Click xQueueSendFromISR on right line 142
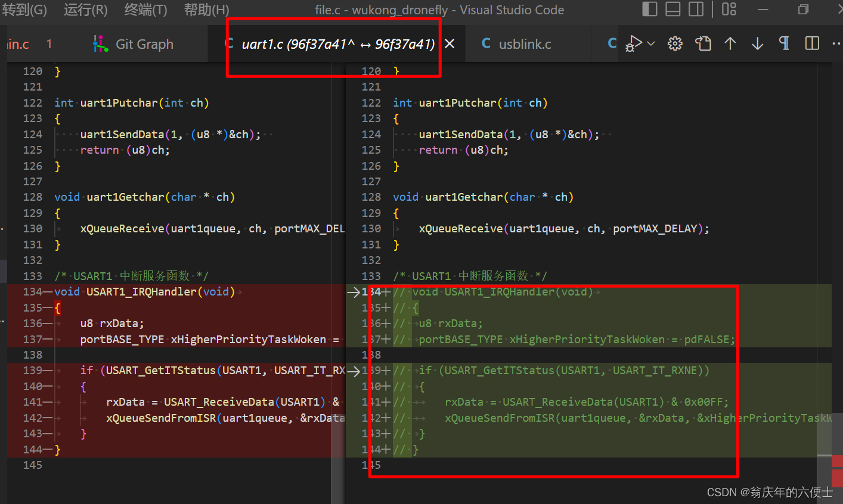Image resolution: width=843 pixels, height=504 pixels. (x=500, y=418)
